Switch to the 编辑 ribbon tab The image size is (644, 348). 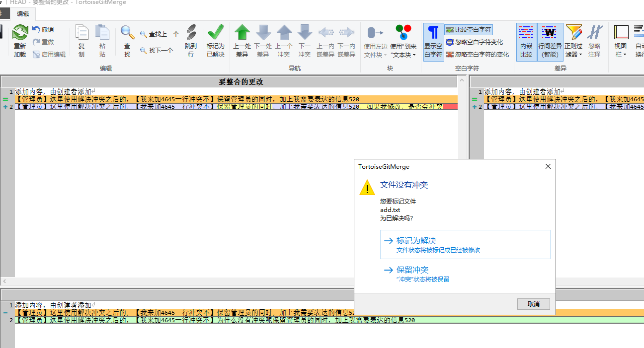tap(23, 14)
